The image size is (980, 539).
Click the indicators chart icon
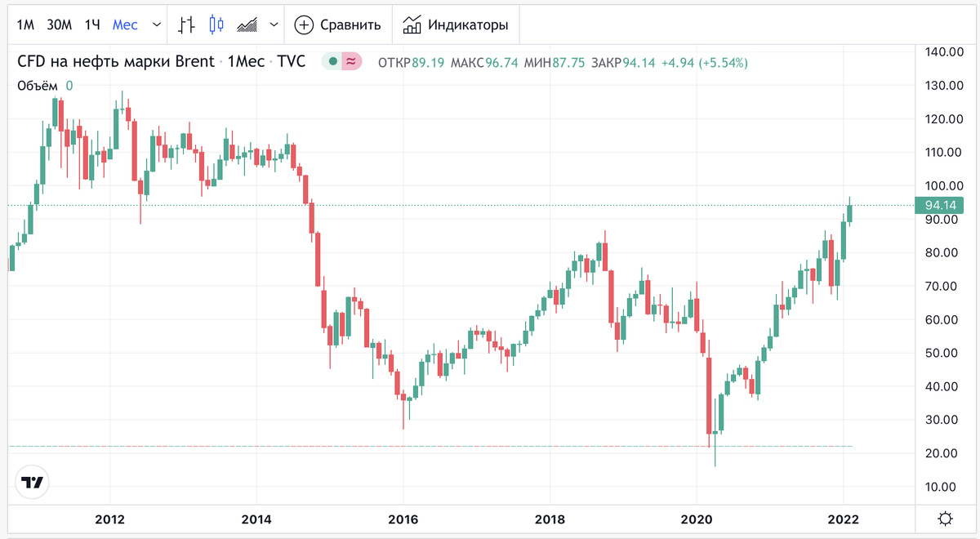(x=412, y=24)
